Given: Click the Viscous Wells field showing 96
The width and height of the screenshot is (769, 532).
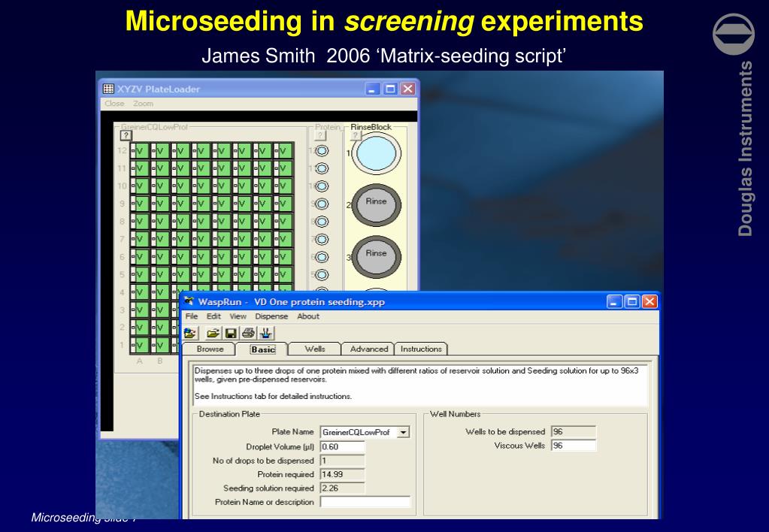Looking at the screenshot, I should pos(574,446).
